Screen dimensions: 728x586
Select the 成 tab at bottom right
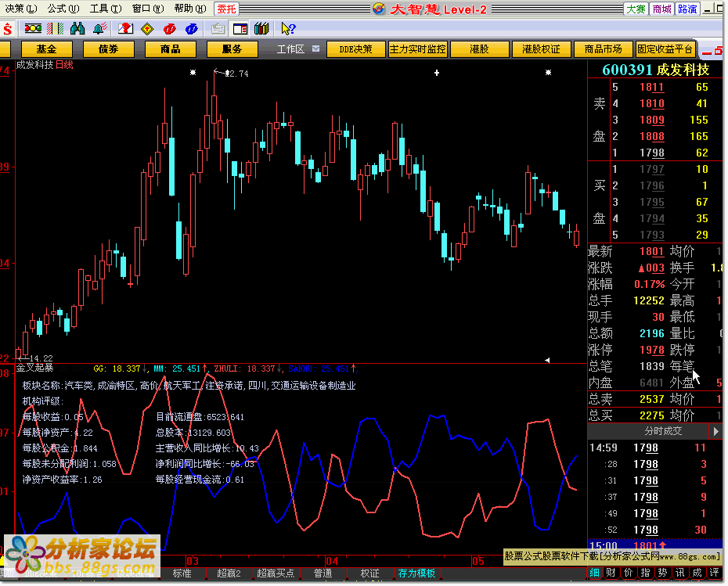pyautogui.click(x=697, y=573)
